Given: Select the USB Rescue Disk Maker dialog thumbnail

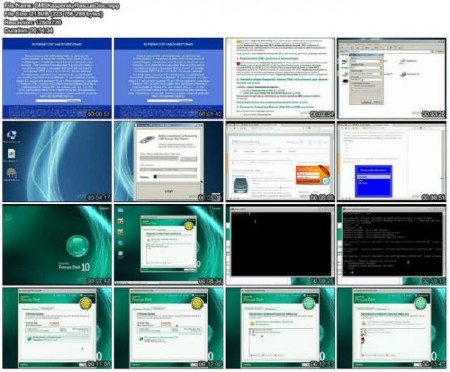Looking at the screenshot, I should click(x=169, y=162).
